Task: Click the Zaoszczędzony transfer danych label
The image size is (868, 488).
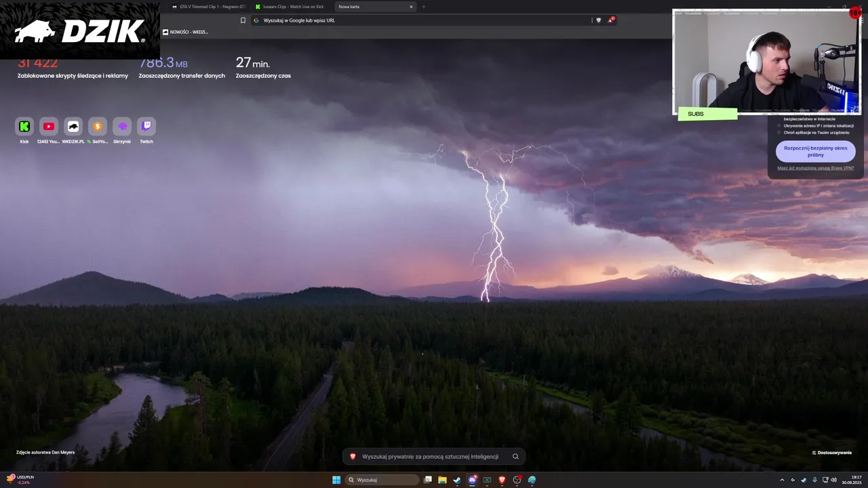Action: 182,76
